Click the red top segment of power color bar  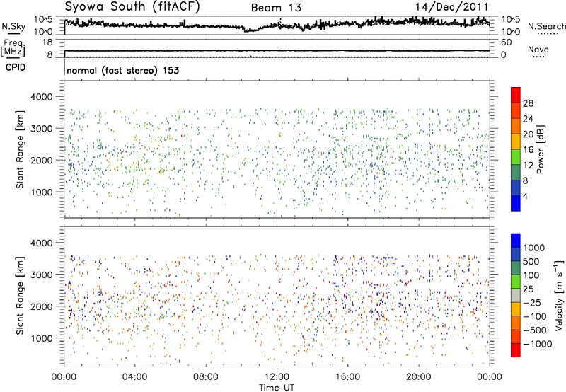tap(516, 95)
